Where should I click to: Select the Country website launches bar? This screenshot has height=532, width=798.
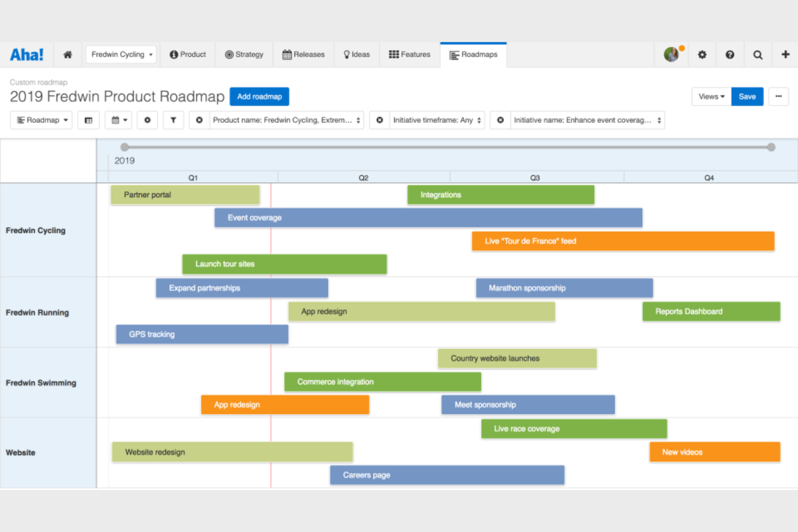coord(517,358)
